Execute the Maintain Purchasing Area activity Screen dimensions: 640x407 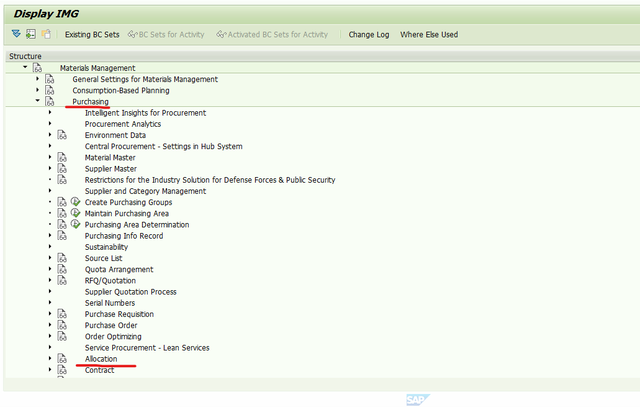pos(76,213)
